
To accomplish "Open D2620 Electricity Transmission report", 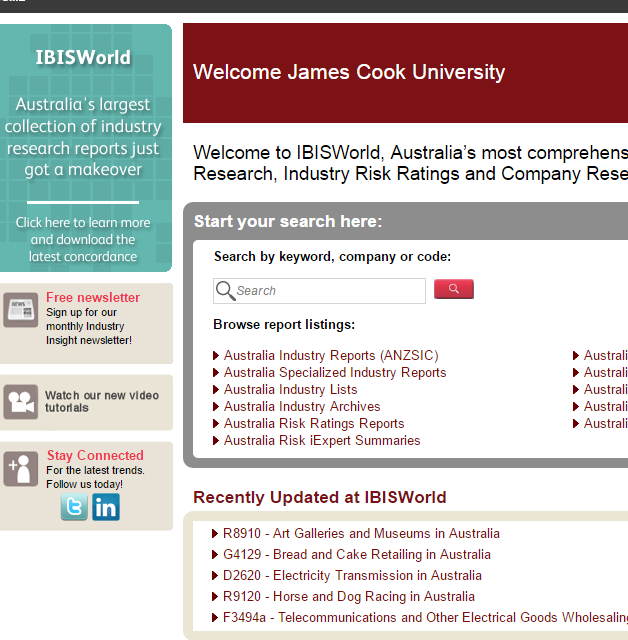I will pos(352,576).
